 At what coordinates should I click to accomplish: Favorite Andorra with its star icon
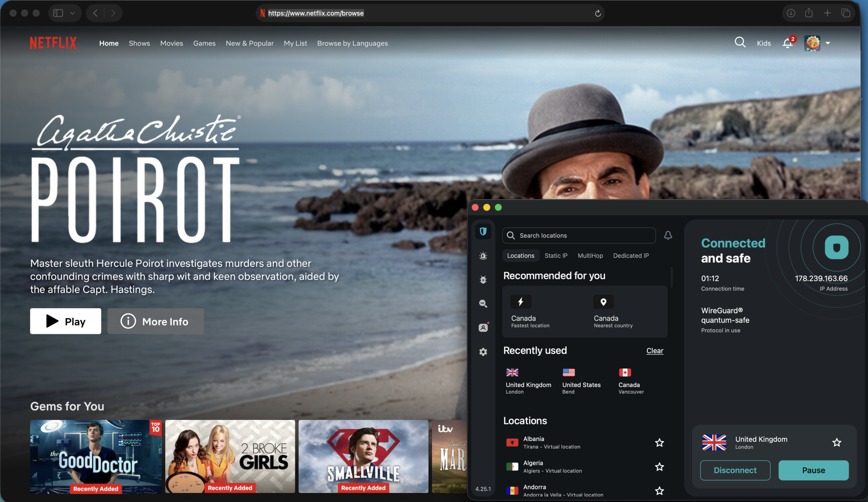point(659,490)
